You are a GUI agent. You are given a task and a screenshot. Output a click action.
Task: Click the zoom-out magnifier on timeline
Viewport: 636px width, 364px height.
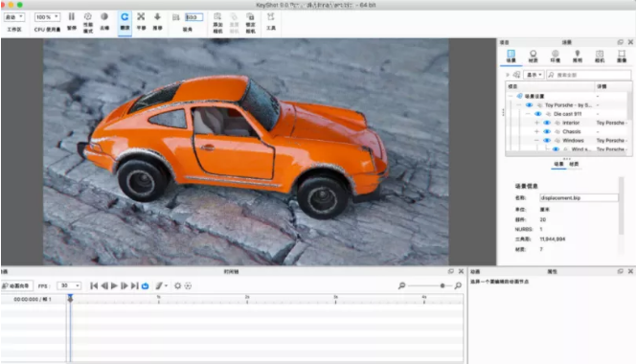tap(401, 285)
